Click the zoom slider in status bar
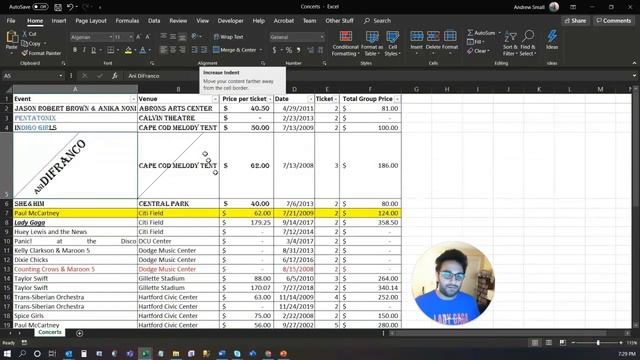Screen dimensions: 640x360 598,343
